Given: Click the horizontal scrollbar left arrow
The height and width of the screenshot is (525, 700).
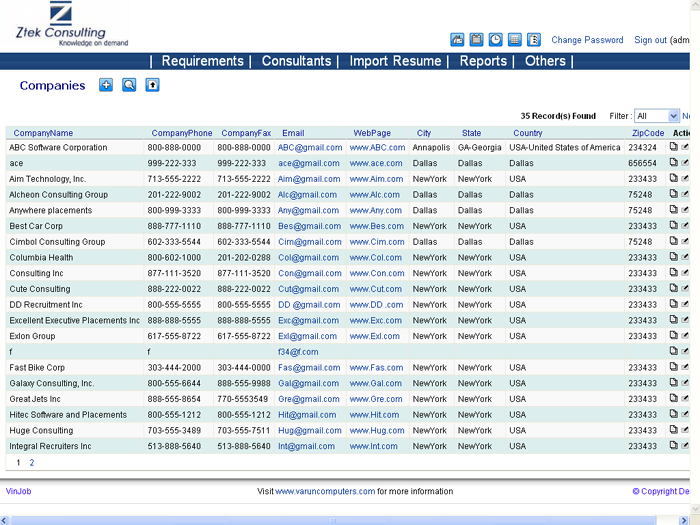Looking at the screenshot, I should pos(4,521).
